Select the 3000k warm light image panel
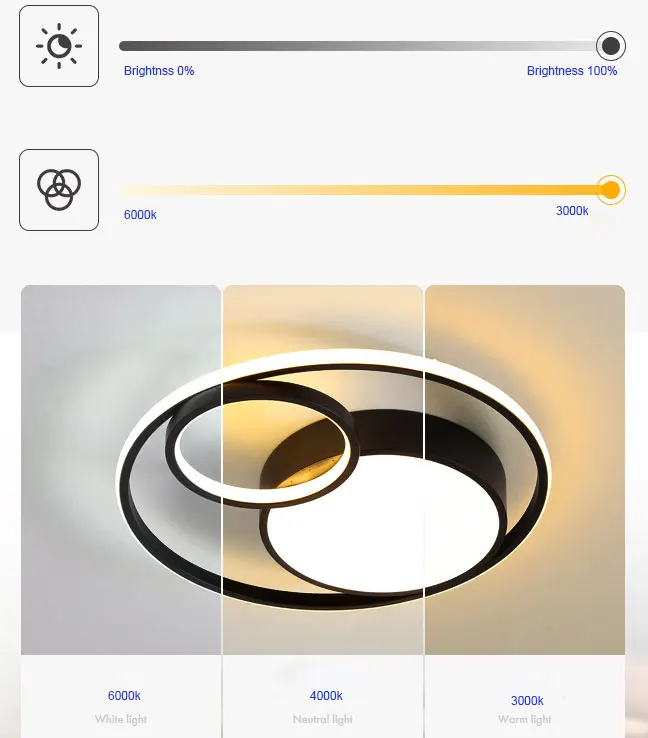The image size is (648, 738). click(x=525, y=469)
